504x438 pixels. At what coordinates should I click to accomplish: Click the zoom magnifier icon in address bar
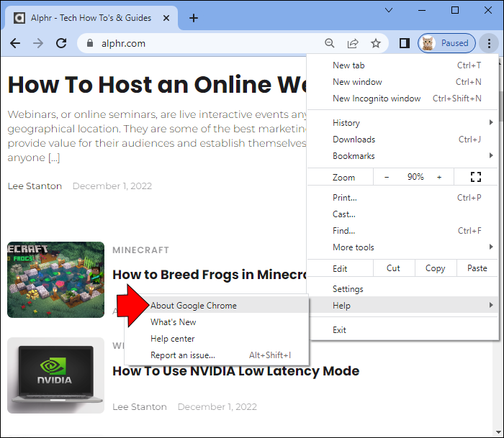coord(330,43)
